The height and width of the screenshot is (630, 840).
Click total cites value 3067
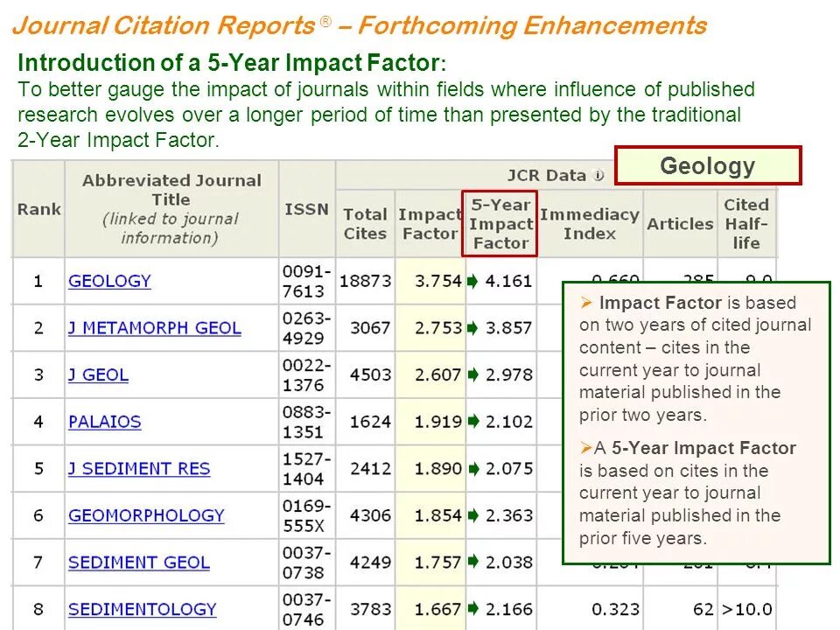pyautogui.click(x=371, y=327)
